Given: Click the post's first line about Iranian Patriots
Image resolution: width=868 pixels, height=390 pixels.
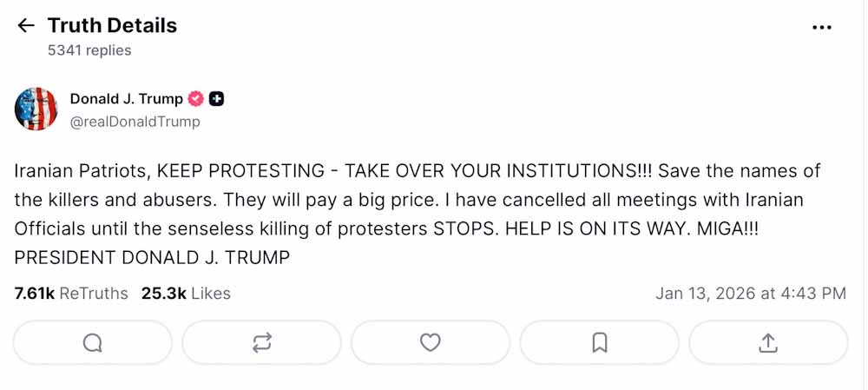Looking at the screenshot, I should click(417, 170).
